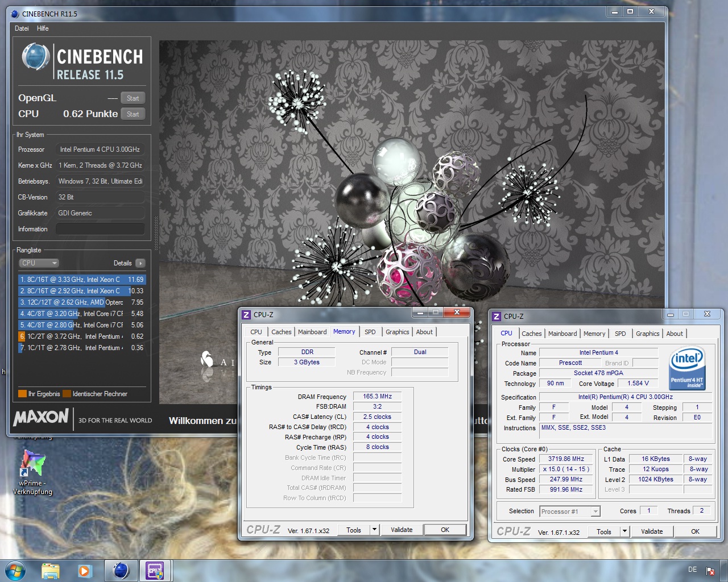
Task: Switch to CPU tab in Memory CPU-Z window
Action: click(x=257, y=332)
